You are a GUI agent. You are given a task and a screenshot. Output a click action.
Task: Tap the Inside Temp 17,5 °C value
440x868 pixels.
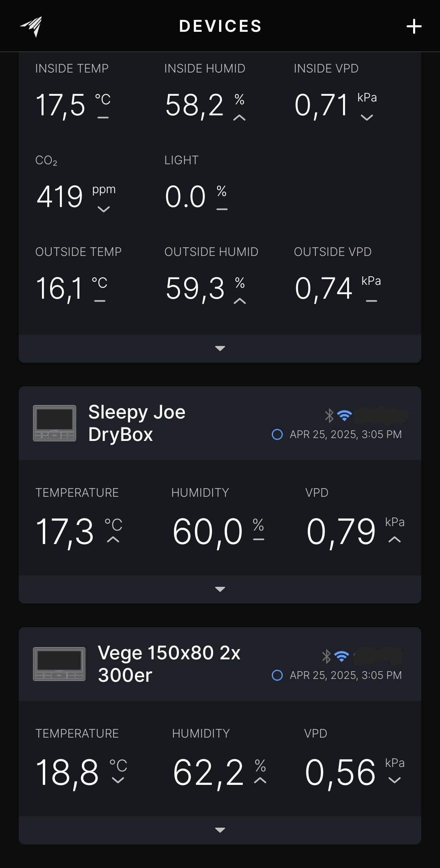click(x=61, y=105)
